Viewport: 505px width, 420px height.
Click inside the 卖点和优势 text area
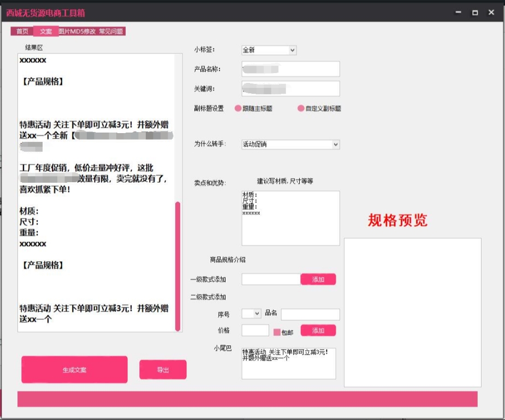(290, 218)
